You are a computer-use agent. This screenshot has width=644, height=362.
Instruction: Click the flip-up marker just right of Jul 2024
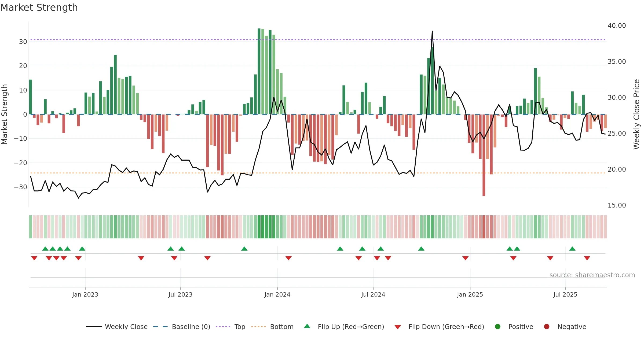380,249
